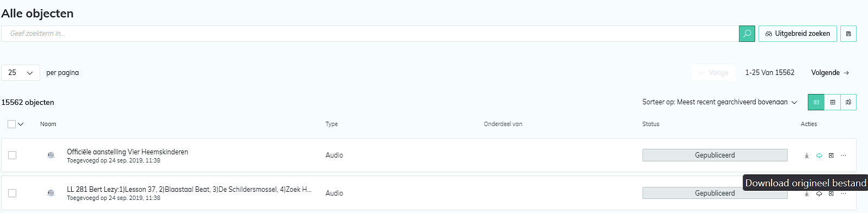868x213 pixels.
Task: Toggle the select-all checkbox in header
Action: (x=12, y=124)
